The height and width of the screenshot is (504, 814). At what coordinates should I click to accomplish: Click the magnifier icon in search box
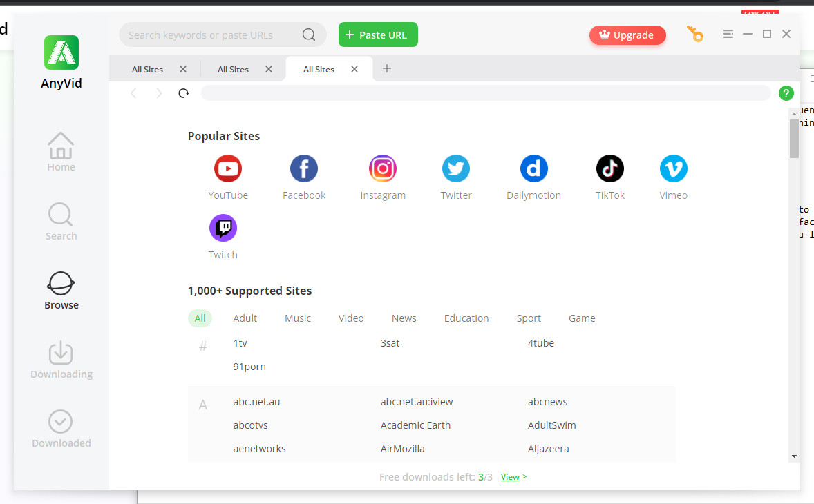pos(309,35)
